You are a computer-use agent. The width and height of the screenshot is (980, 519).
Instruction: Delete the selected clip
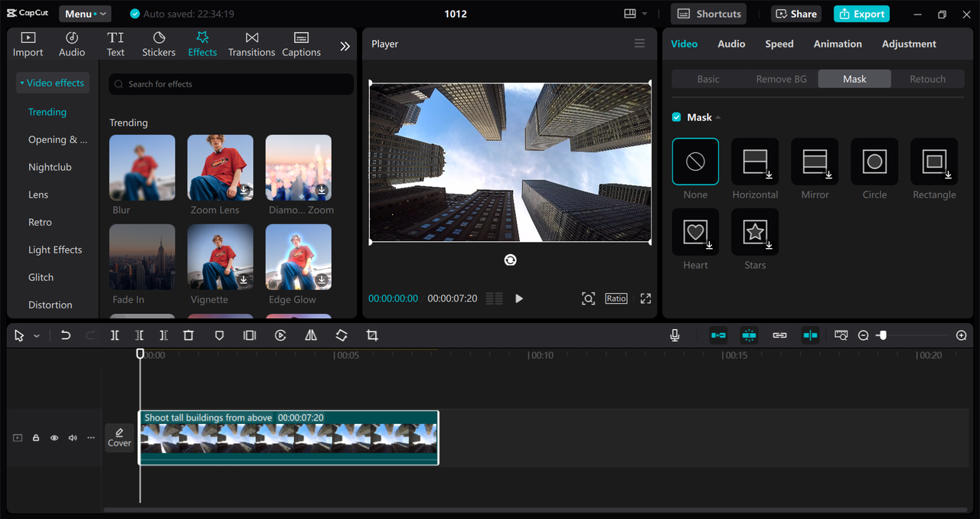tap(188, 335)
